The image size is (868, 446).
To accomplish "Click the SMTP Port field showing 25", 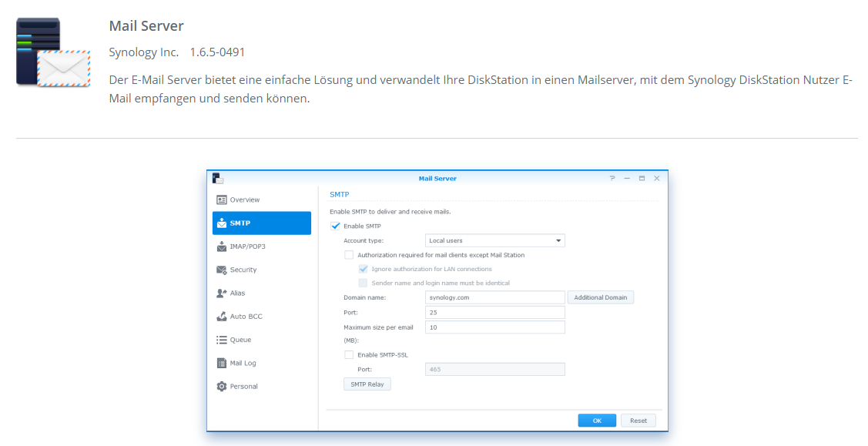I will click(x=495, y=313).
